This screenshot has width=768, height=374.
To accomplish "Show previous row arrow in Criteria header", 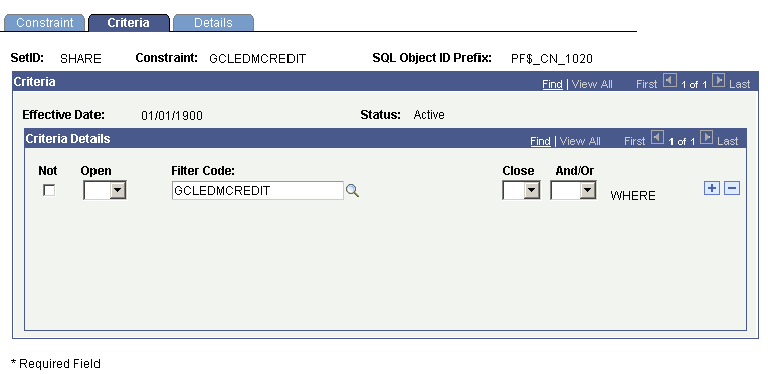I will coord(669,80).
